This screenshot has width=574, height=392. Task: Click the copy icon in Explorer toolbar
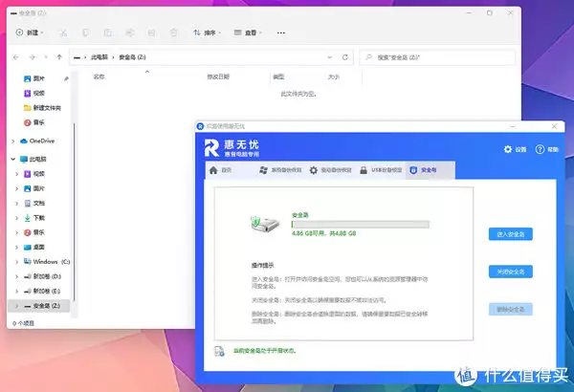click(x=85, y=33)
